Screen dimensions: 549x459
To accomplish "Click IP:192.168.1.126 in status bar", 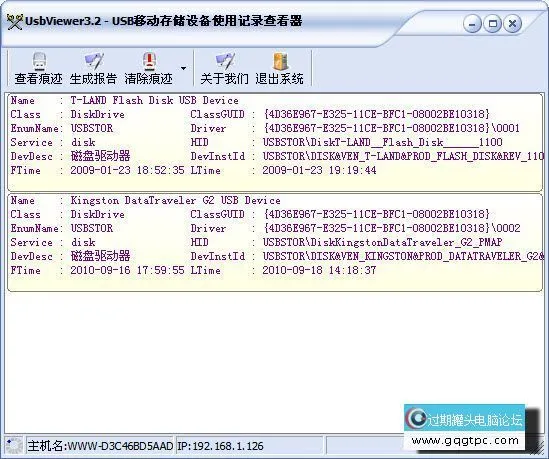I will pos(220,446).
